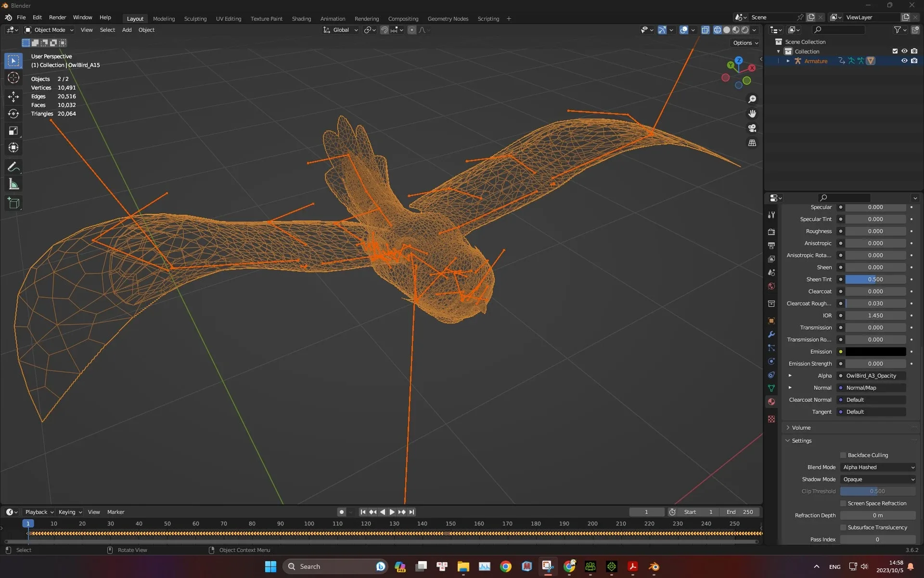Choose the Transform tool
Image resolution: width=924 pixels, height=578 pixels.
[x=13, y=147]
